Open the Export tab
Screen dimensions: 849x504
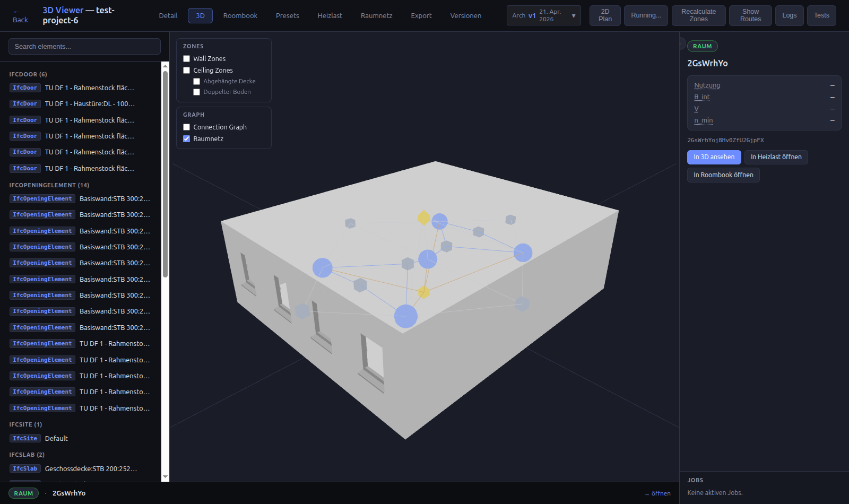pos(421,16)
